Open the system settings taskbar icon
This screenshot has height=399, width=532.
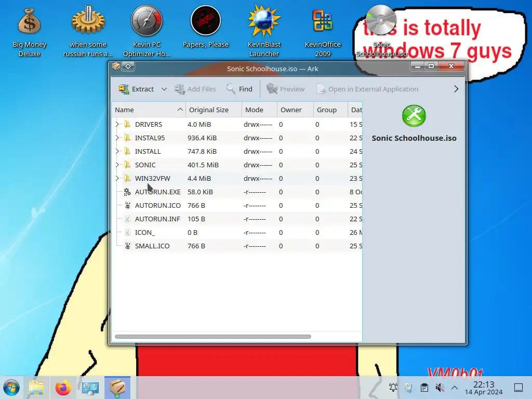pos(90,388)
